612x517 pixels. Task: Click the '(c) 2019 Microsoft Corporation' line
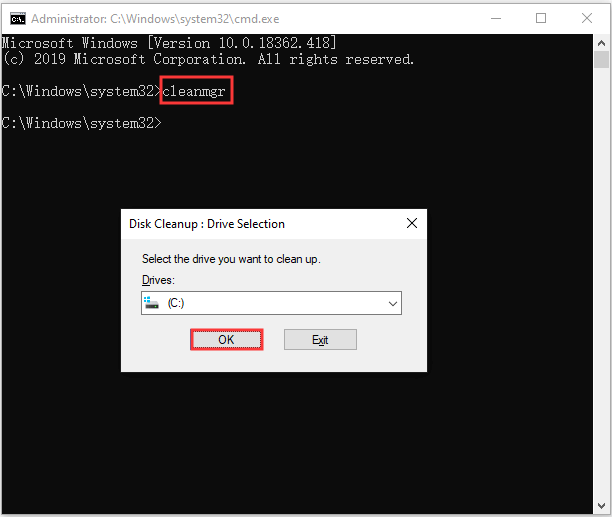[208, 59]
